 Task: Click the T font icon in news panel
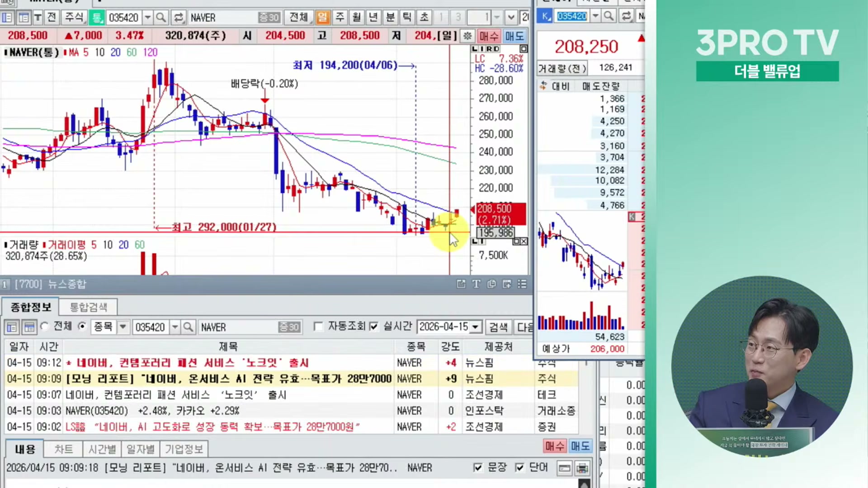point(476,284)
